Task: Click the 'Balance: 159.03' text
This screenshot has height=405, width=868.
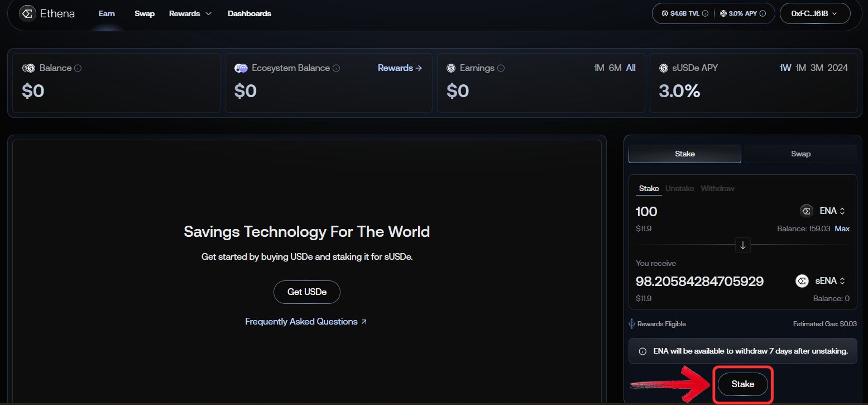Action: (x=804, y=228)
